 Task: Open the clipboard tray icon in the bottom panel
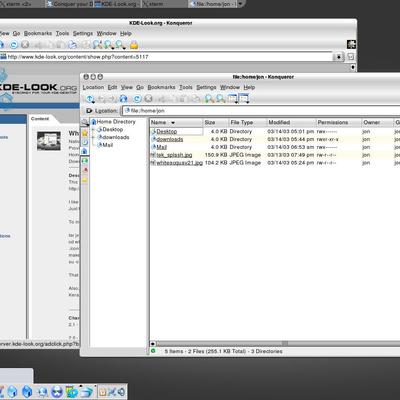[102, 392]
